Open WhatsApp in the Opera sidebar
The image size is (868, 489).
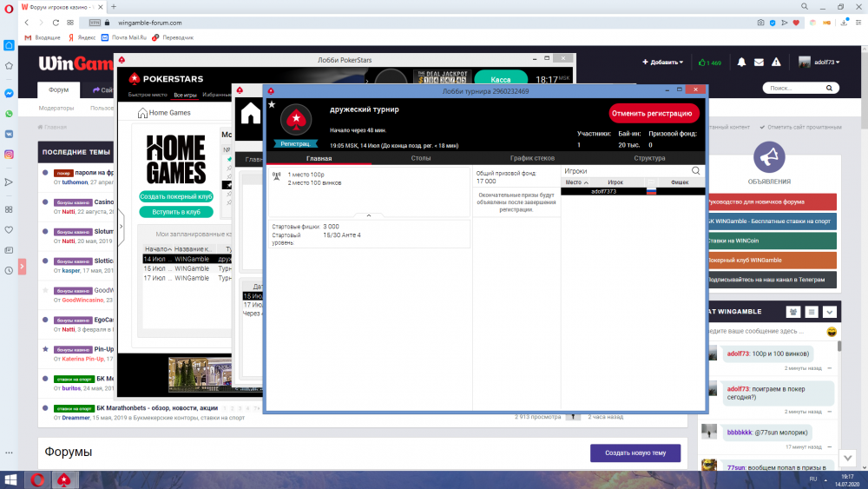(x=9, y=114)
